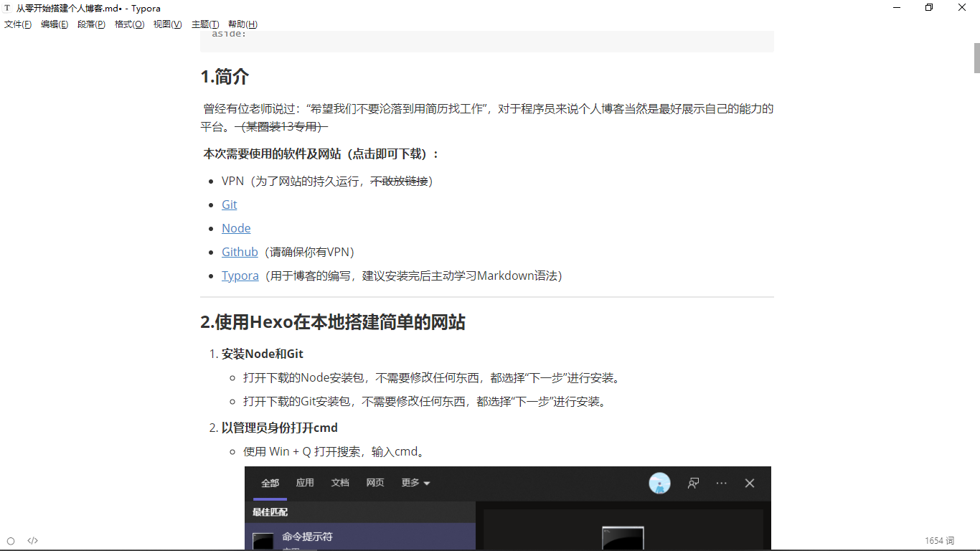
Task: Click the 网页 tab in embedded screenshot
Action: point(375,483)
